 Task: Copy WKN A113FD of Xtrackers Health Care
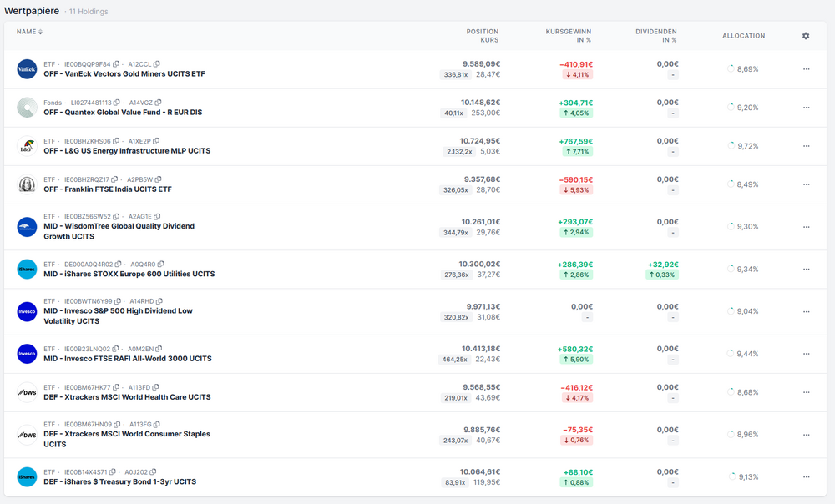click(155, 387)
